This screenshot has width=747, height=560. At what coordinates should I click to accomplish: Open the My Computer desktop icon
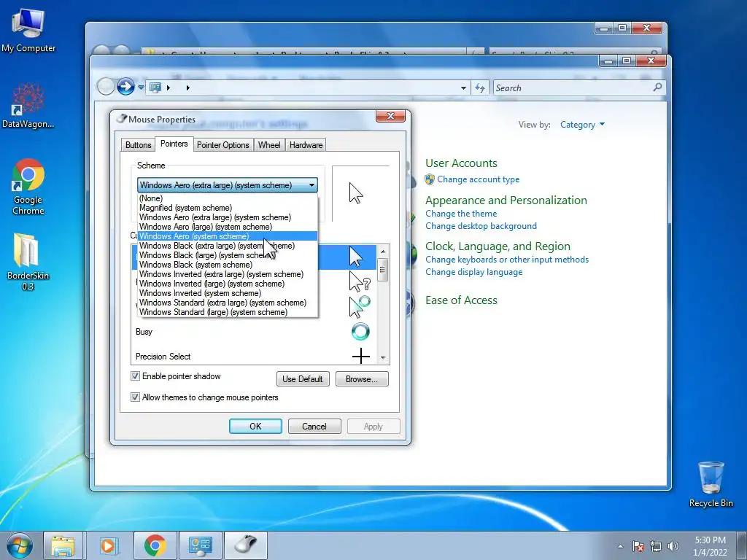pos(28,31)
